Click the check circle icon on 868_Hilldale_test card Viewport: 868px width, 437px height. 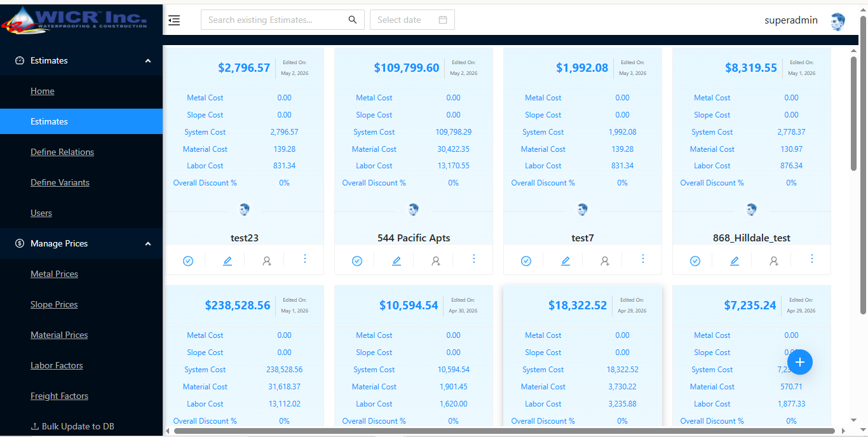tap(695, 261)
